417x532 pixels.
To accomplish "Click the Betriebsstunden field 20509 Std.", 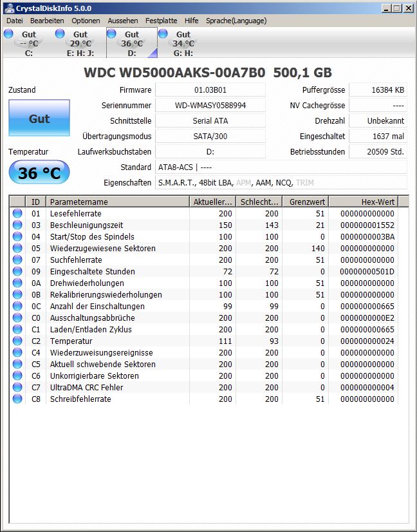I will click(x=378, y=151).
